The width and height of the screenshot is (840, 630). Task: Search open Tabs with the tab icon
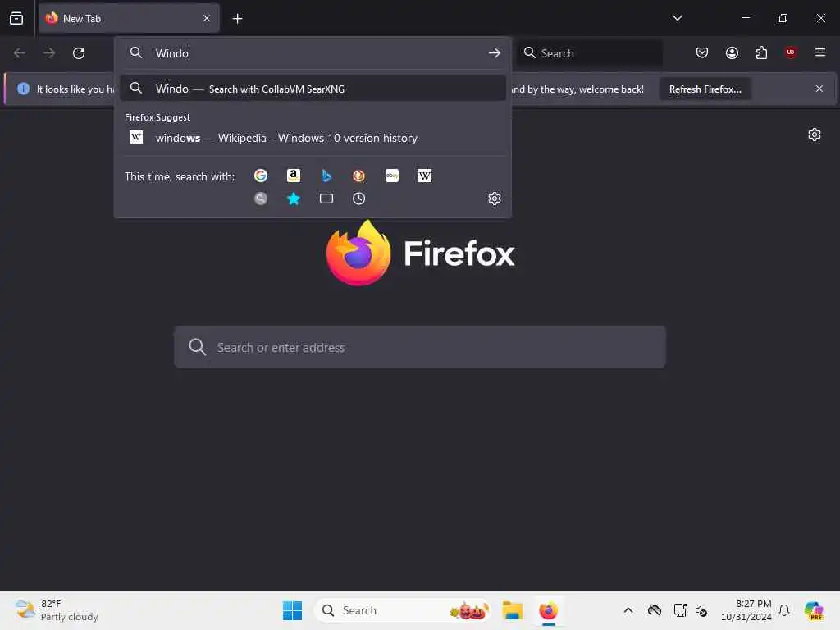[326, 199]
